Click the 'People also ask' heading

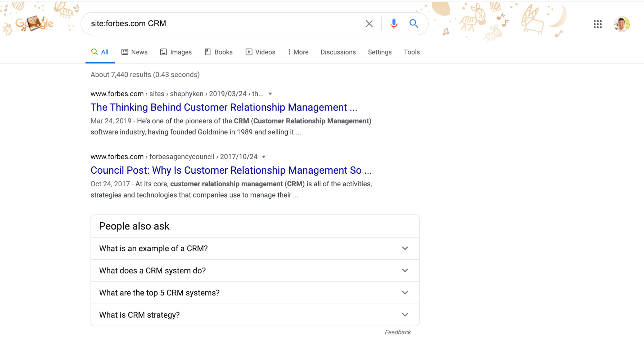pyautogui.click(x=134, y=226)
